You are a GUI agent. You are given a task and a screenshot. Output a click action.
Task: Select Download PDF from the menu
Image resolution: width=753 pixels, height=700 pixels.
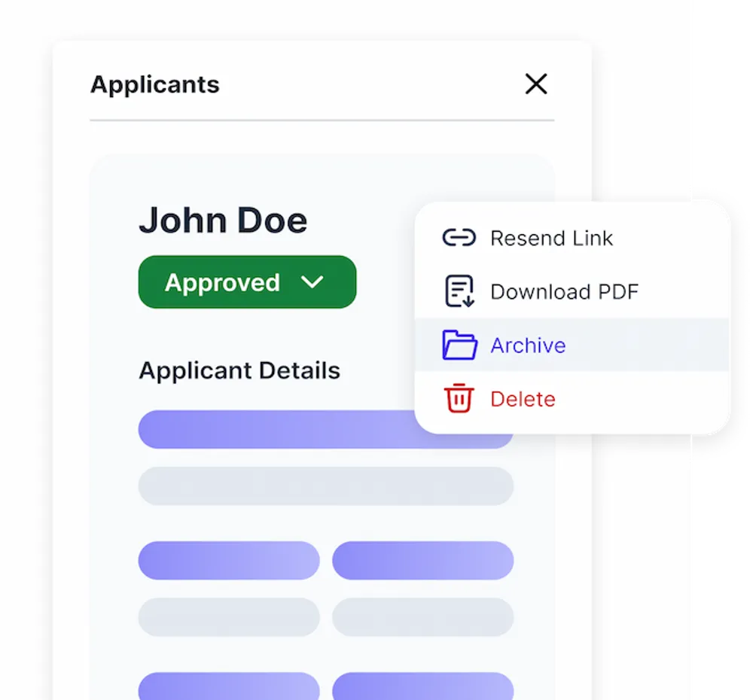(565, 291)
